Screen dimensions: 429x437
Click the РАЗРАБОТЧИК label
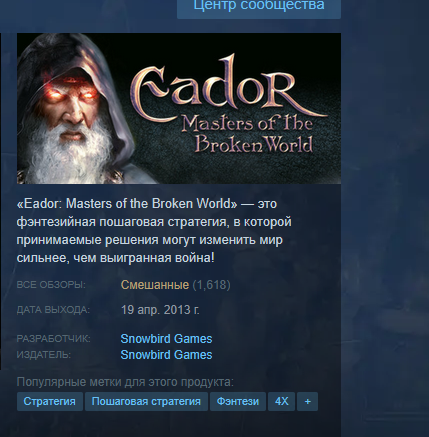pyautogui.click(x=53, y=339)
